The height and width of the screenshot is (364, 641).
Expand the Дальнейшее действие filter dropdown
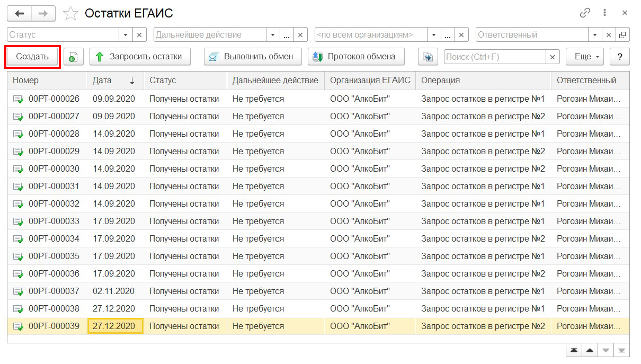(x=273, y=35)
